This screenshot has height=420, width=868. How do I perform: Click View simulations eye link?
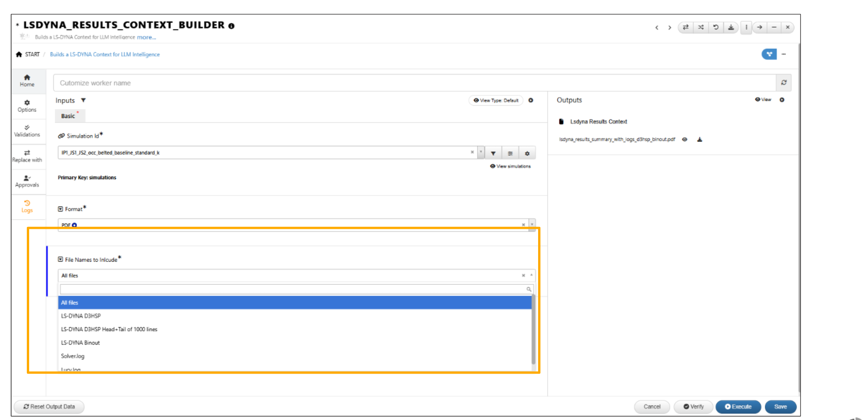point(510,166)
